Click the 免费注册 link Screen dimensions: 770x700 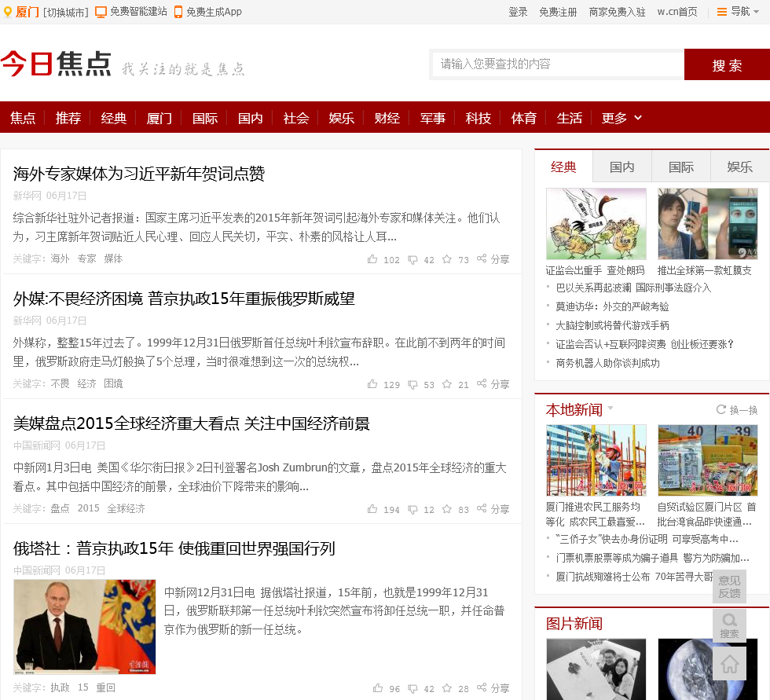click(x=558, y=12)
